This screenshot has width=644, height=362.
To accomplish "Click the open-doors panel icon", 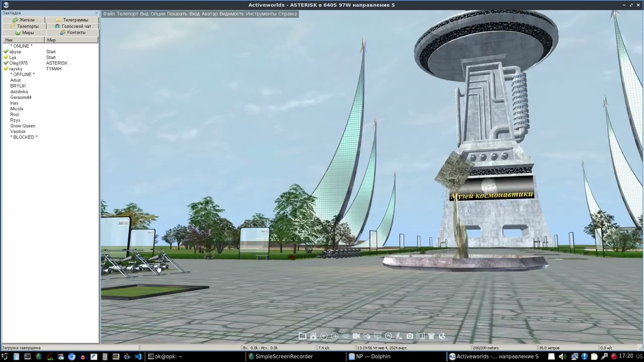I will [421, 336].
